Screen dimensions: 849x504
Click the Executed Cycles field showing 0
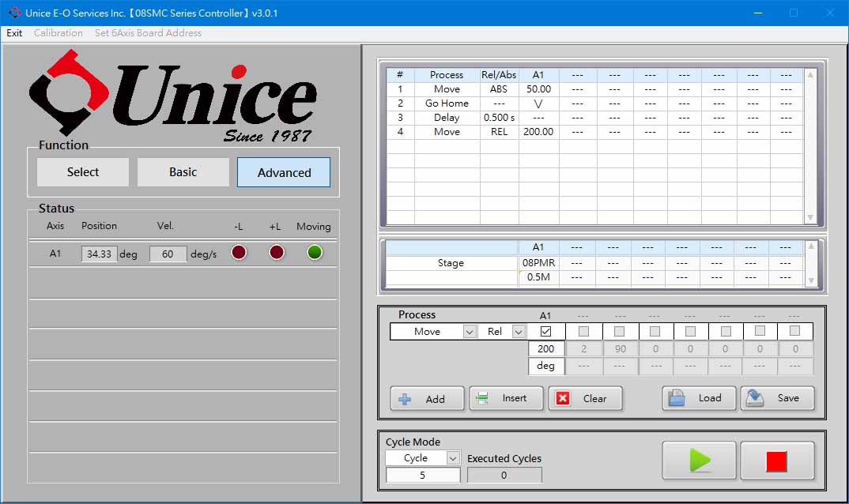pyautogui.click(x=504, y=475)
